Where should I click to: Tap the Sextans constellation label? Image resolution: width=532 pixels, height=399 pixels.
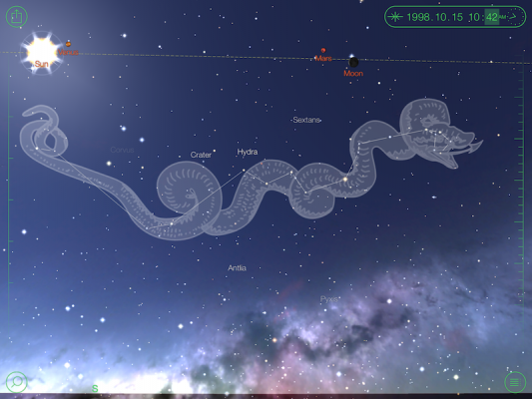pos(306,120)
